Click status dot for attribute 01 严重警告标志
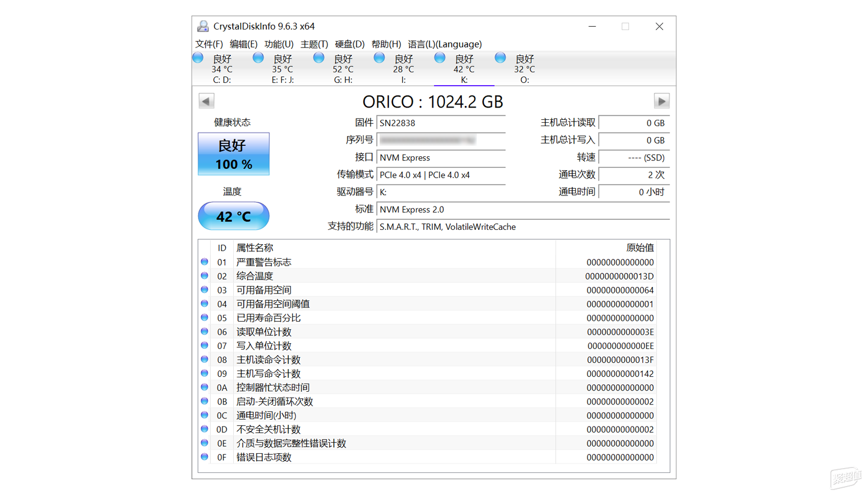Screen dimensions: 868x496 pos(205,262)
